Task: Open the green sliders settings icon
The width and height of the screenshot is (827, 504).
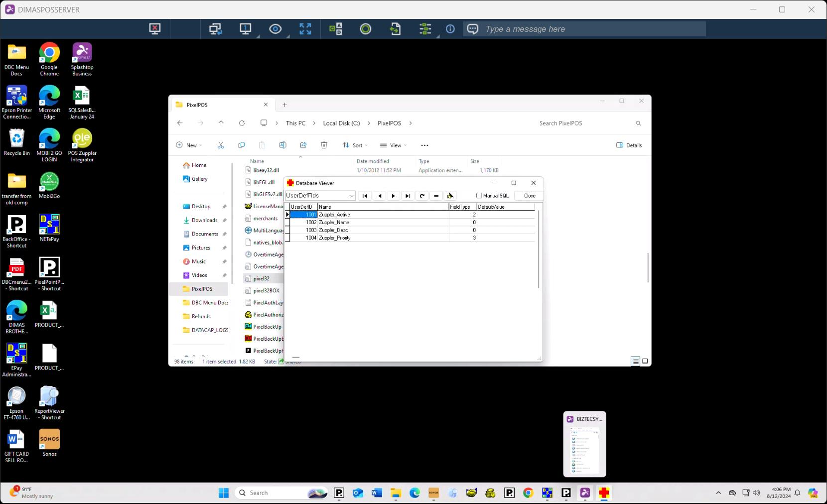Action: pos(425,29)
